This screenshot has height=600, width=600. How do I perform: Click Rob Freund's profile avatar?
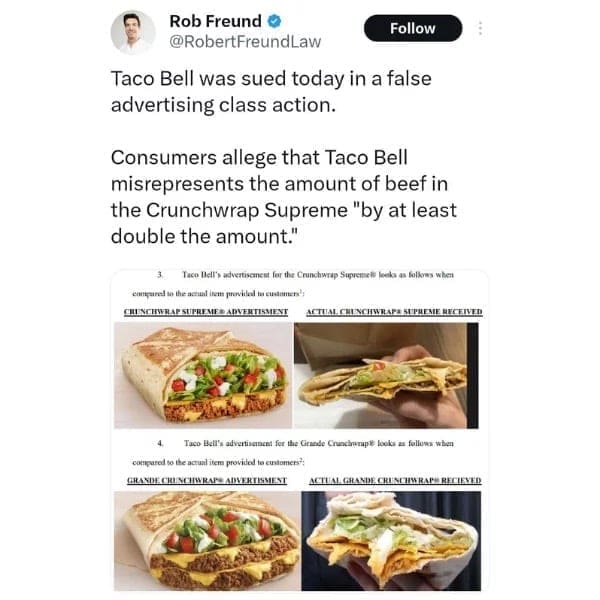tap(132, 31)
